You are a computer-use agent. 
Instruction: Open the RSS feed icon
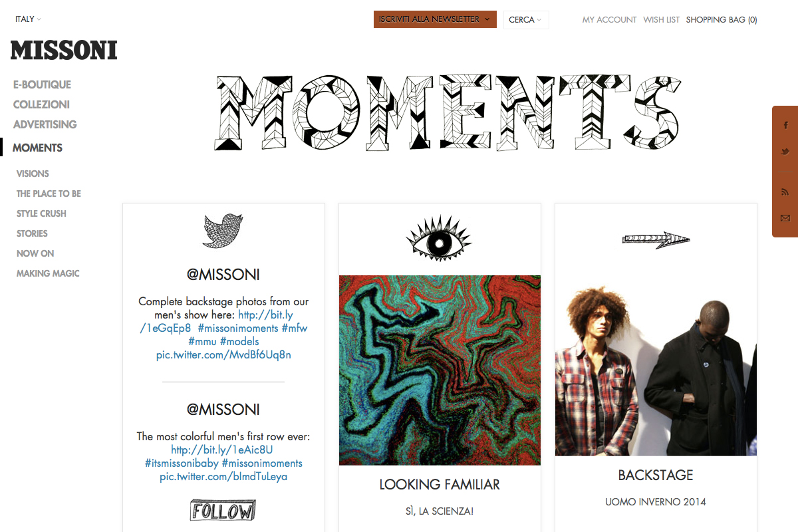pyautogui.click(x=785, y=192)
